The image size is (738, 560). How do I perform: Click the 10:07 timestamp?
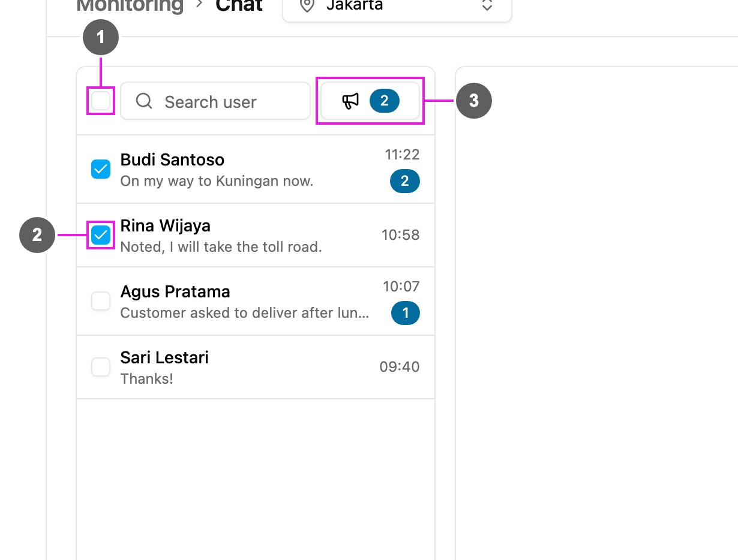click(401, 287)
